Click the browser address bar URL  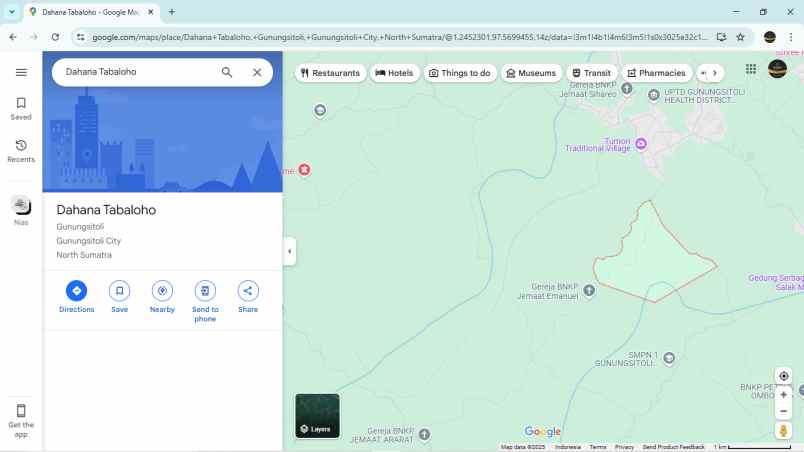pos(399,37)
